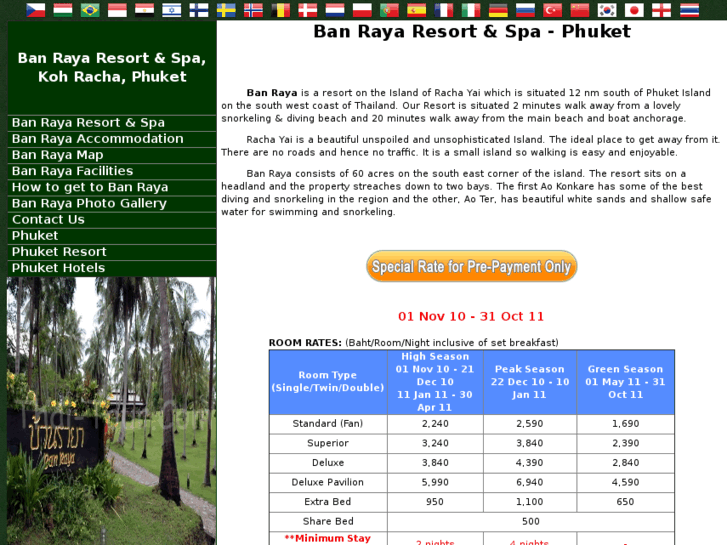Select the England flag language icon
This screenshot has height=545, width=727.
click(662, 10)
